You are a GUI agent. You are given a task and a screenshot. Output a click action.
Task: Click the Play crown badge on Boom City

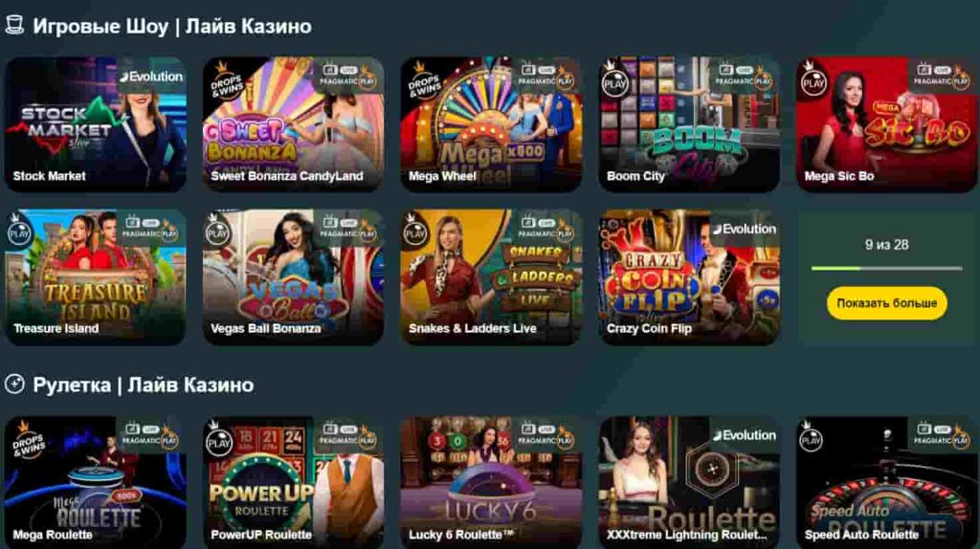click(x=614, y=78)
